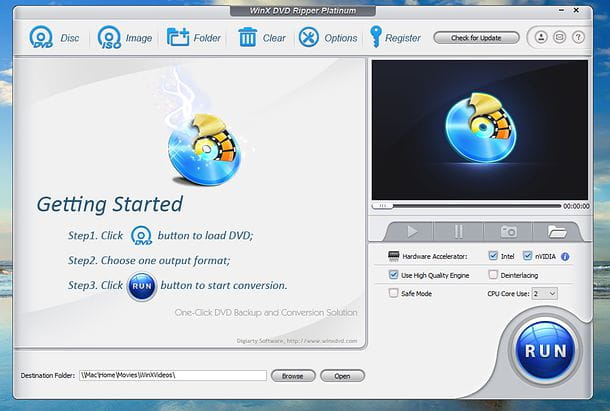Click the Register key icon
This screenshot has width=610, height=411.
[376, 37]
